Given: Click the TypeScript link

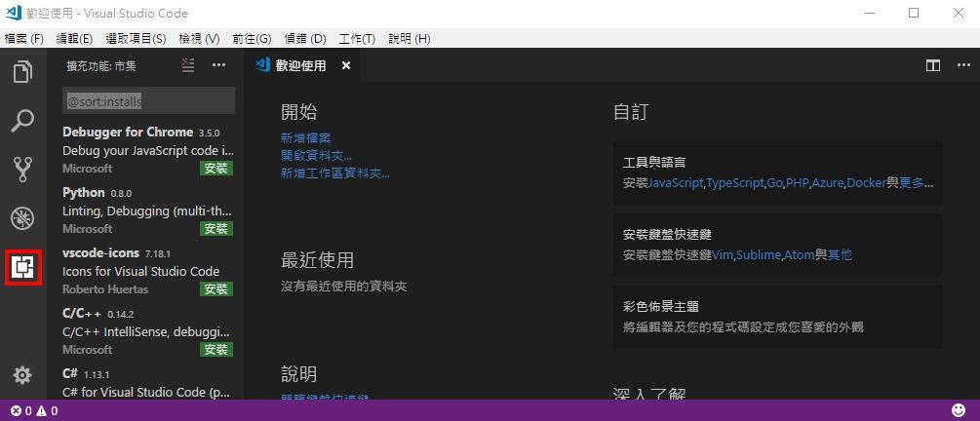Looking at the screenshot, I should [x=735, y=183].
